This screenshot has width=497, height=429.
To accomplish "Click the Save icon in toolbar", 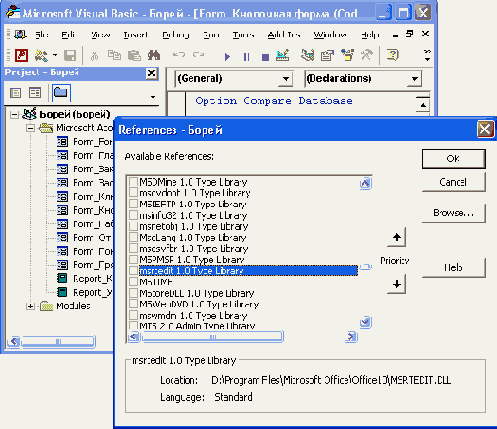I will (x=70, y=55).
